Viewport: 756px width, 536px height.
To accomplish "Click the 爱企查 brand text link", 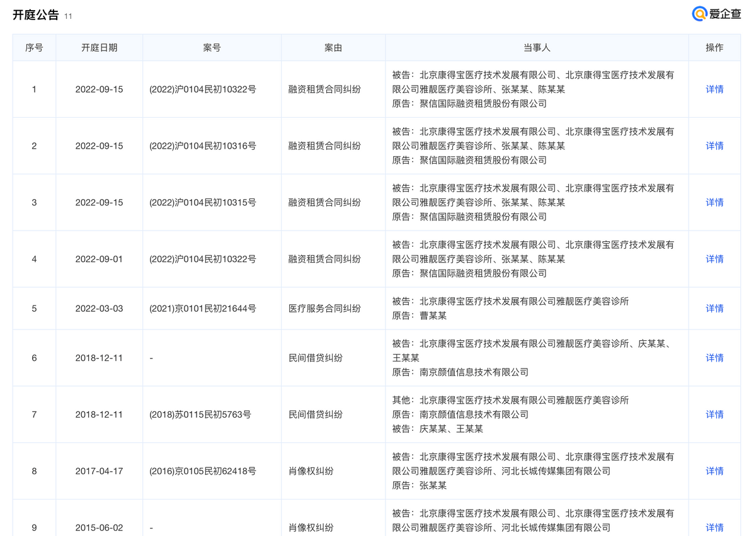I will tap(726, 14).
